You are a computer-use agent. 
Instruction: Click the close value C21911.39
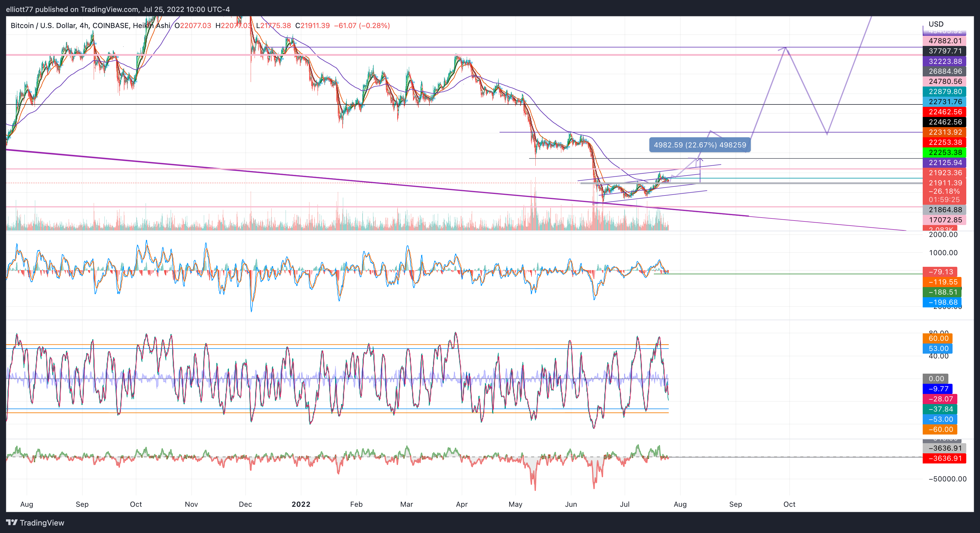click(x=313, y=25)
